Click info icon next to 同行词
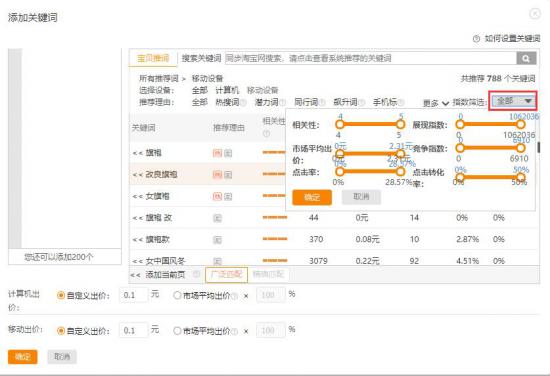 click(322, 102)
